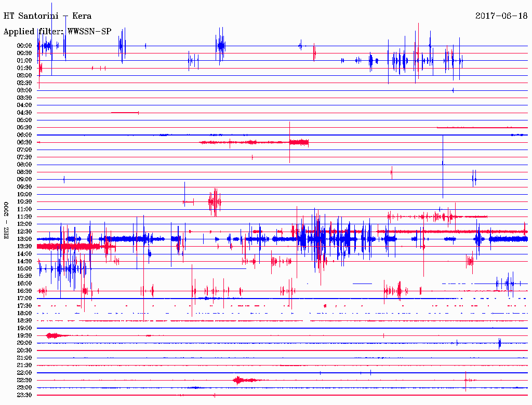Select the 04:30 time row label
The width and height of the screenshot is (532, 405).
pyautogui.click(x=24, y=113)
